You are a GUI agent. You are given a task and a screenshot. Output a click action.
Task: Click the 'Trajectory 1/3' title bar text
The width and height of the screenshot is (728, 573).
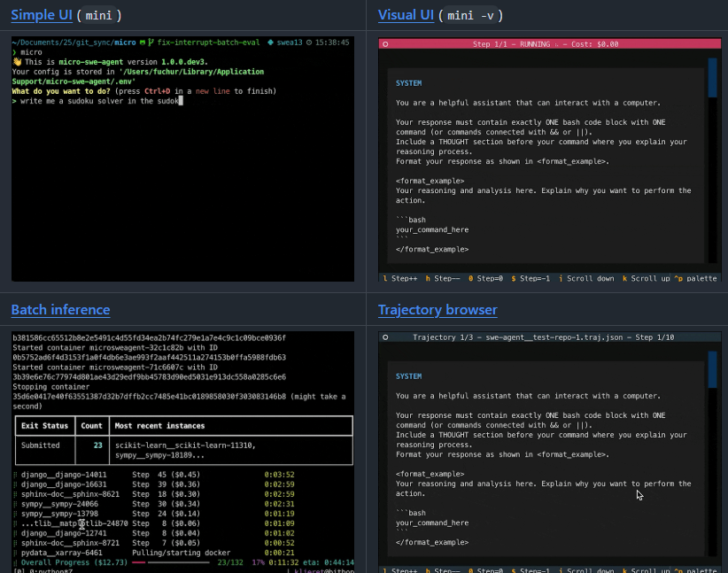(543, 337)
